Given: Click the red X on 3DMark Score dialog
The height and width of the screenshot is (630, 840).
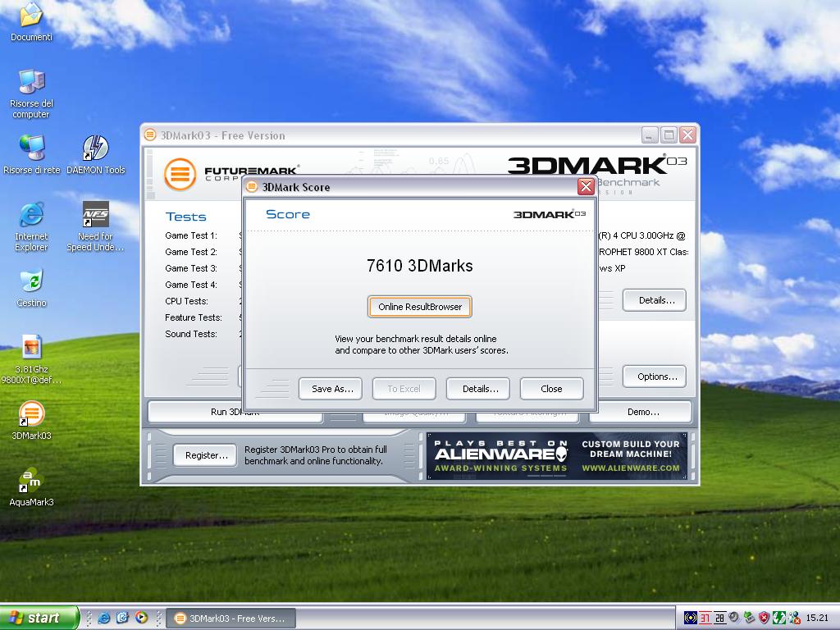Looking at the screenshot, I should point(586,187).
